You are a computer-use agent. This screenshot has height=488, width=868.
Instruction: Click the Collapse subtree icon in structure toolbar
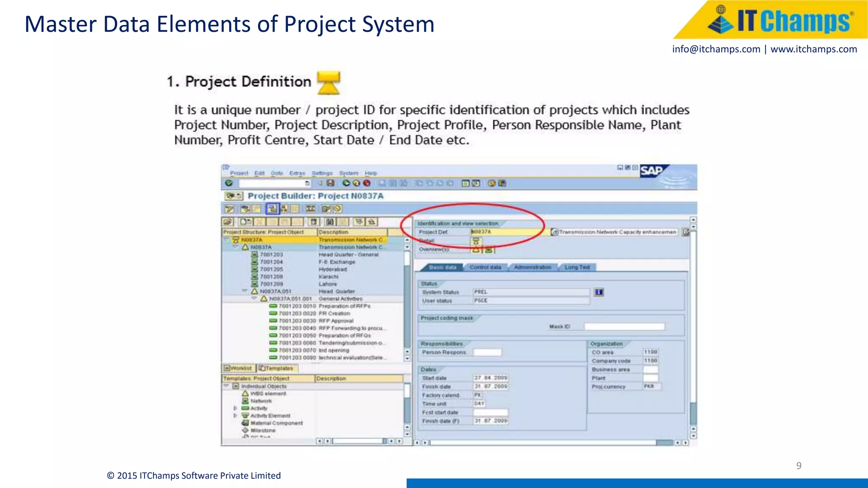(x=371, y=222)
